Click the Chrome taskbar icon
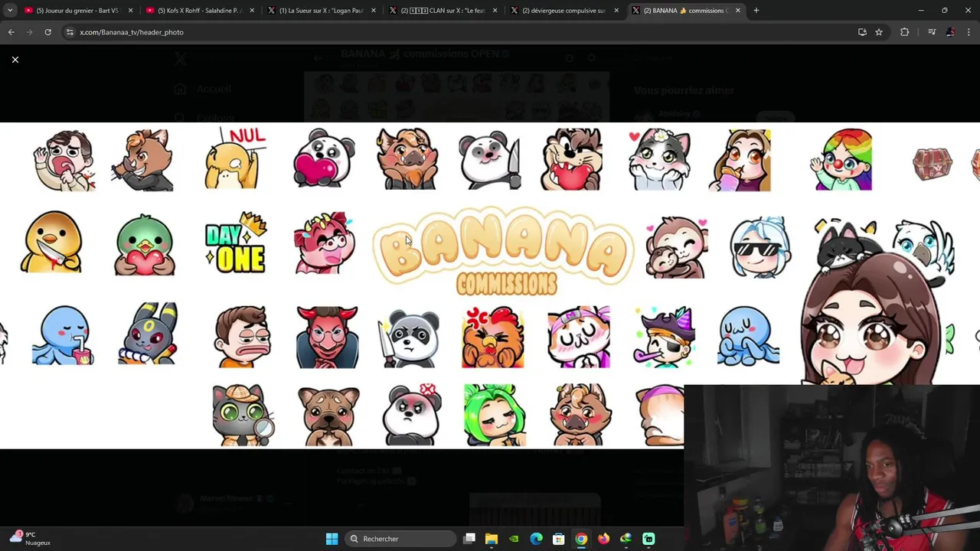This screenshot has width=980, height=551. click(x=581, y=539)
